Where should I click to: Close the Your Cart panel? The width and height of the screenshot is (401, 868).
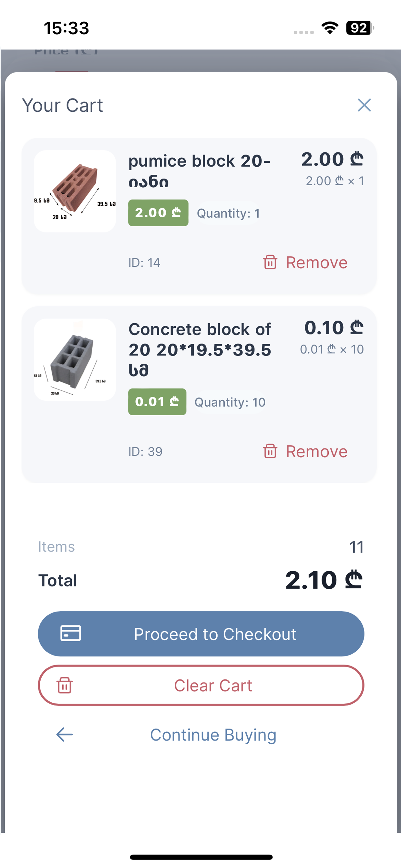coord(364,105)
